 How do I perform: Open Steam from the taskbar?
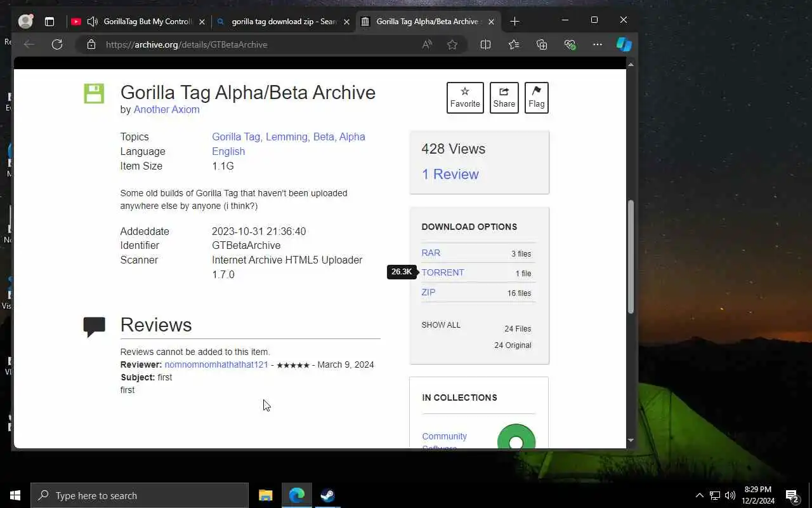click(x=327, y=495)
